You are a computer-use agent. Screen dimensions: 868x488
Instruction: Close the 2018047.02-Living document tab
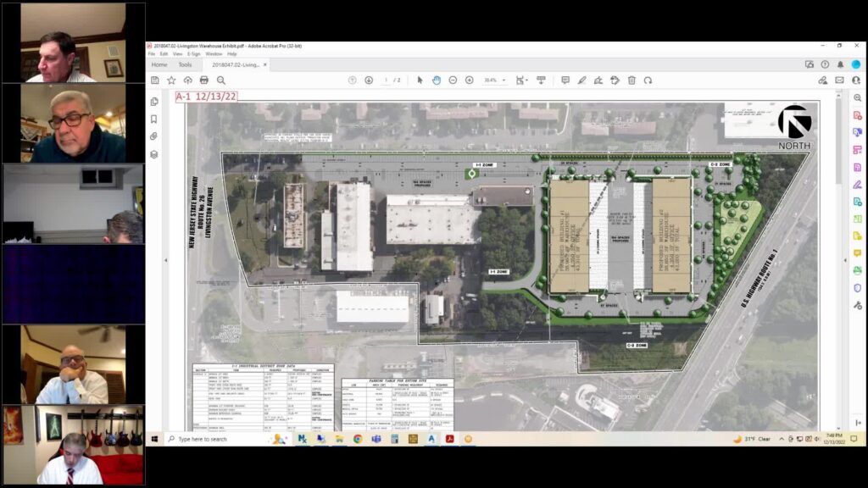(266, 64)
